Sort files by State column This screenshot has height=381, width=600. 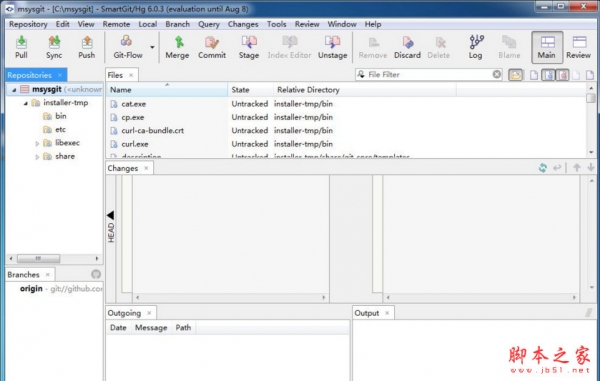click(x=250, y=90)
